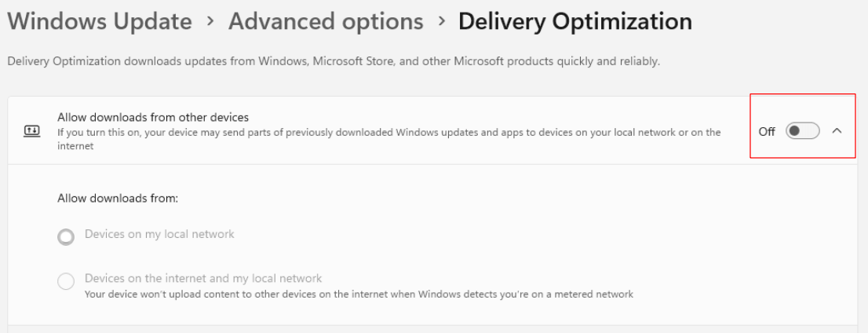868x333 pixels.
Task: Choose Devices on the internet and local network radio
Action: click(67, 280)
